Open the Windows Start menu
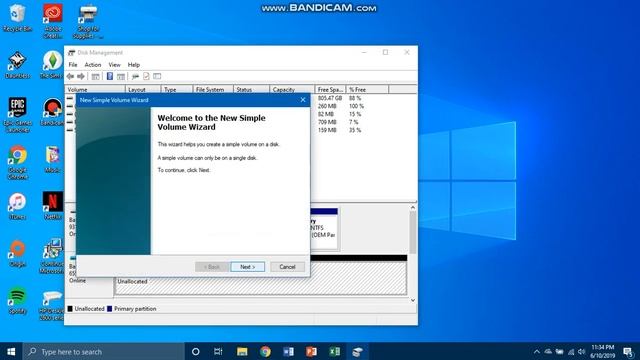 point(11,351)
